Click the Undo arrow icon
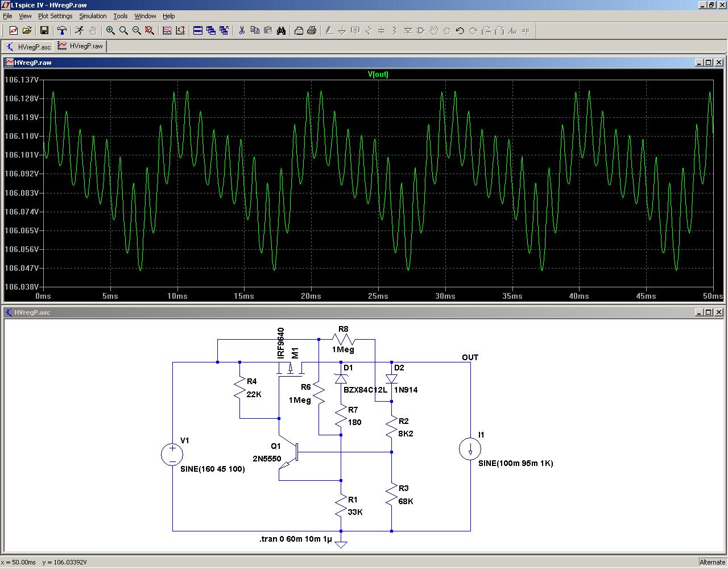This screenshot has width=728, height=569. click(460, 31)
